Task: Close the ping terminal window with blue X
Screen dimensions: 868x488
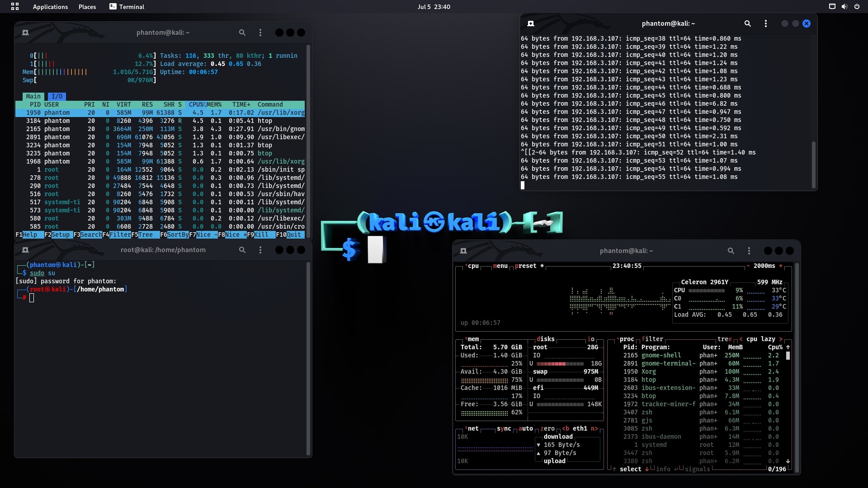Action: (807, 23)
